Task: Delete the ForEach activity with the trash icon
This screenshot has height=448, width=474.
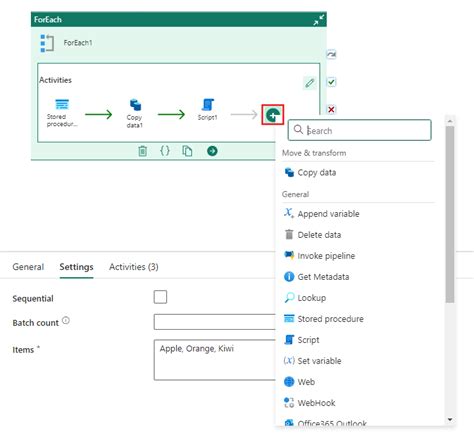Action: click(142, 151)
